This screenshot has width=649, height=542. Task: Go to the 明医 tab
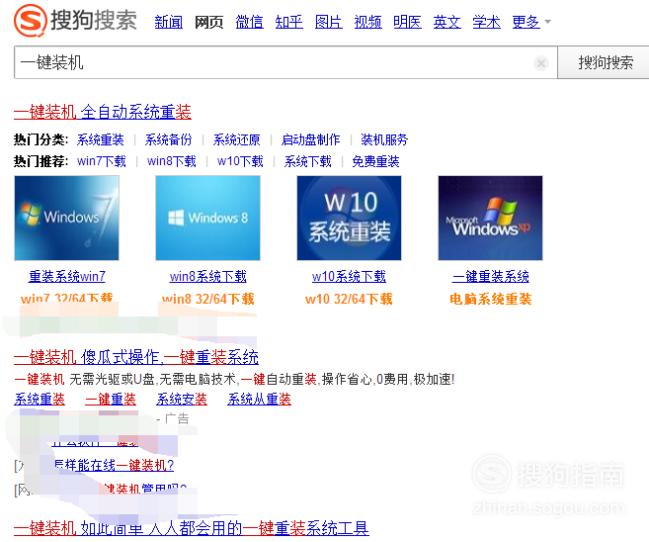pos(408,22)
